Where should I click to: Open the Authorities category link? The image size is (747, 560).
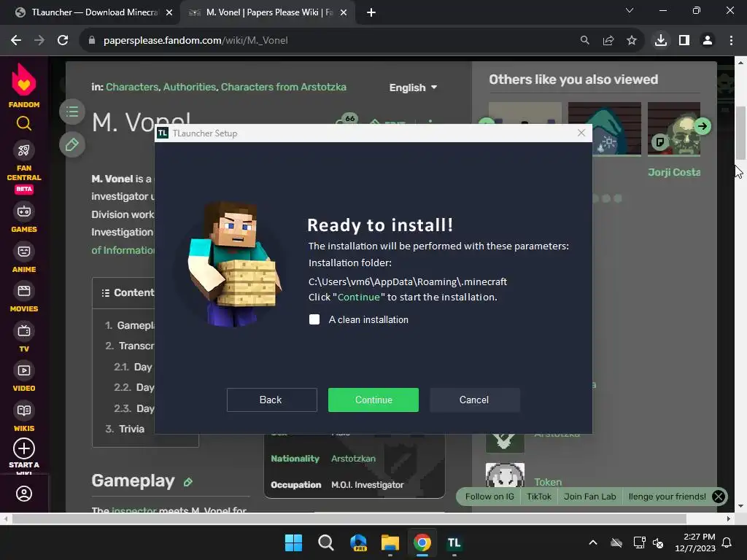[x=190, y=87]
